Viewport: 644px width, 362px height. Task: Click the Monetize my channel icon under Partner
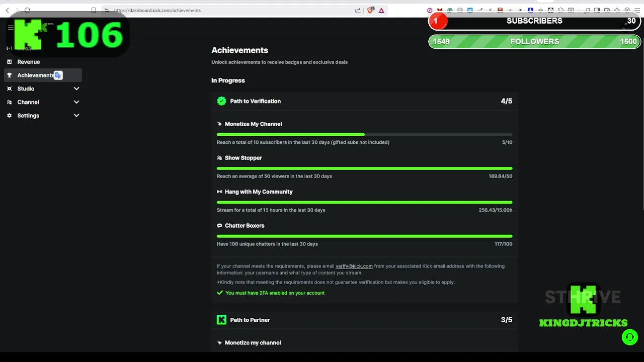click(x=219, y=343)
